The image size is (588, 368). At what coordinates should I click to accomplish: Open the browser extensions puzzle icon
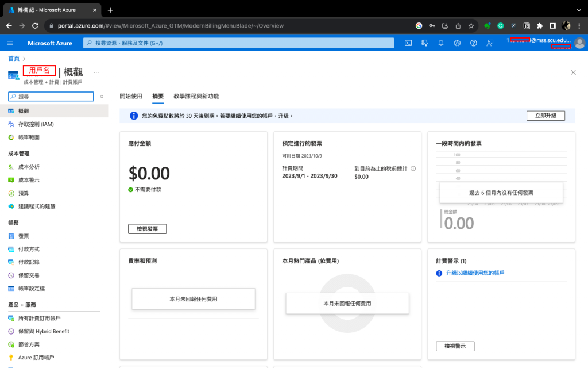pos(540,26)
